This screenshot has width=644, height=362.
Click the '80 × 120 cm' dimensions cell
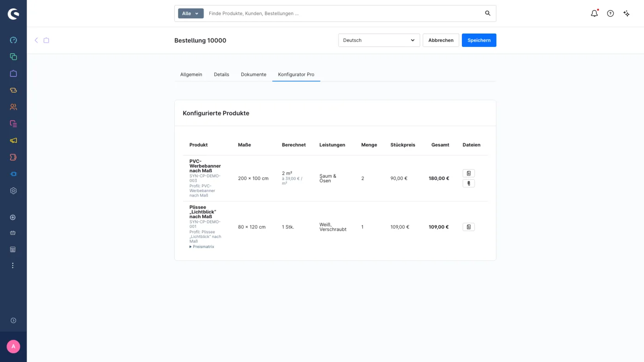pos(252,227)
